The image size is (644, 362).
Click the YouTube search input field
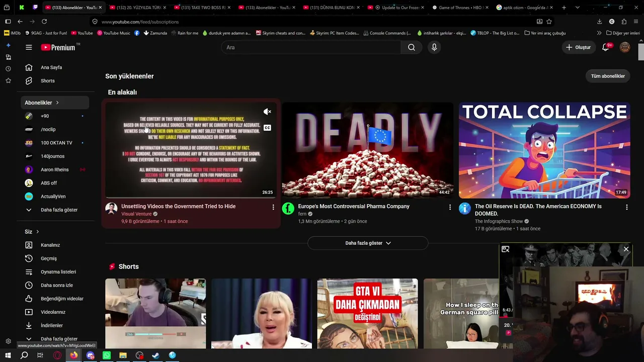point(311,47)
